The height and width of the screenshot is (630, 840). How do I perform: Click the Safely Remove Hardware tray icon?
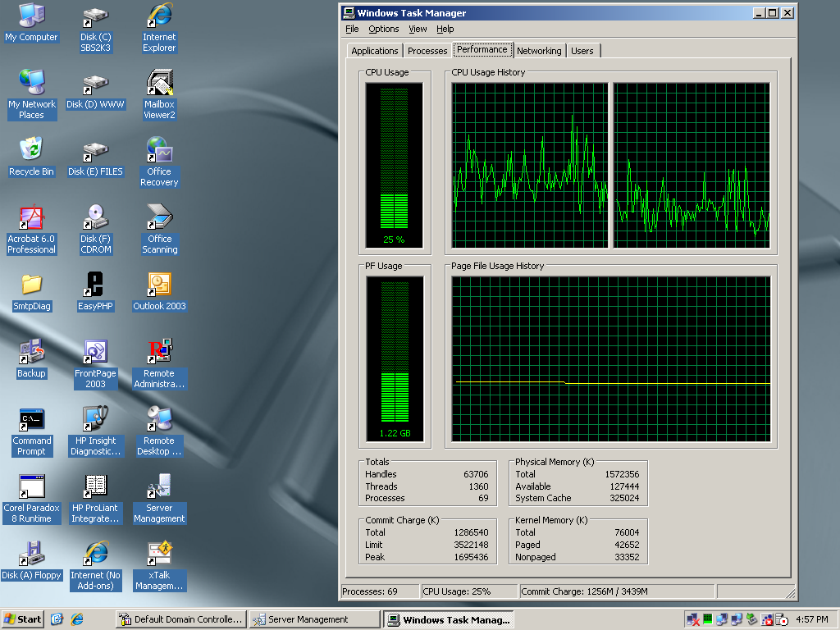[752, 620]
